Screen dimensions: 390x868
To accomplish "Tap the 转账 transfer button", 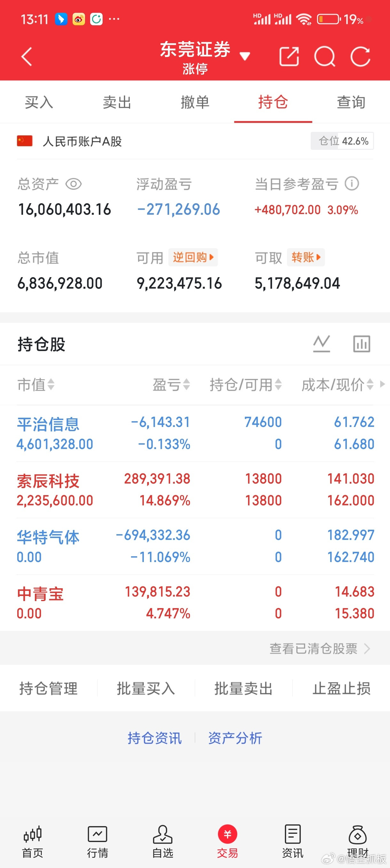I will click(306, 257).
